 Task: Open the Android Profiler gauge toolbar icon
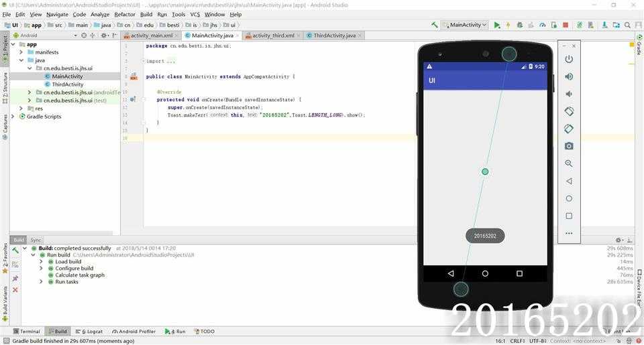click(x=543, y=25)
